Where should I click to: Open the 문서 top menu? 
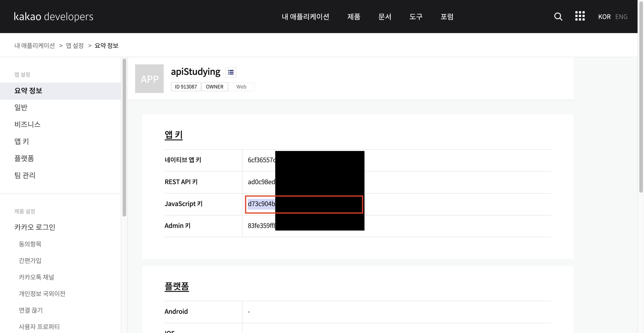pyautogui.click(x=385, y=17)
